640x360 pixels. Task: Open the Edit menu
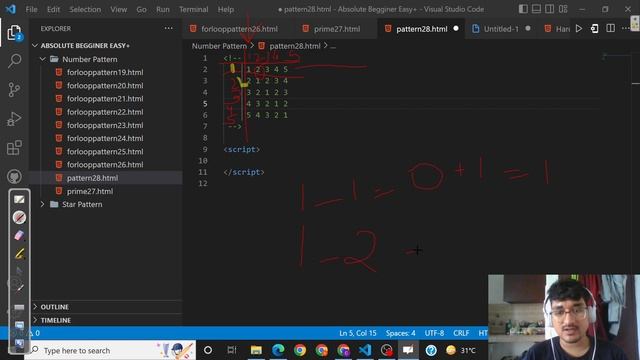(53, 9)
